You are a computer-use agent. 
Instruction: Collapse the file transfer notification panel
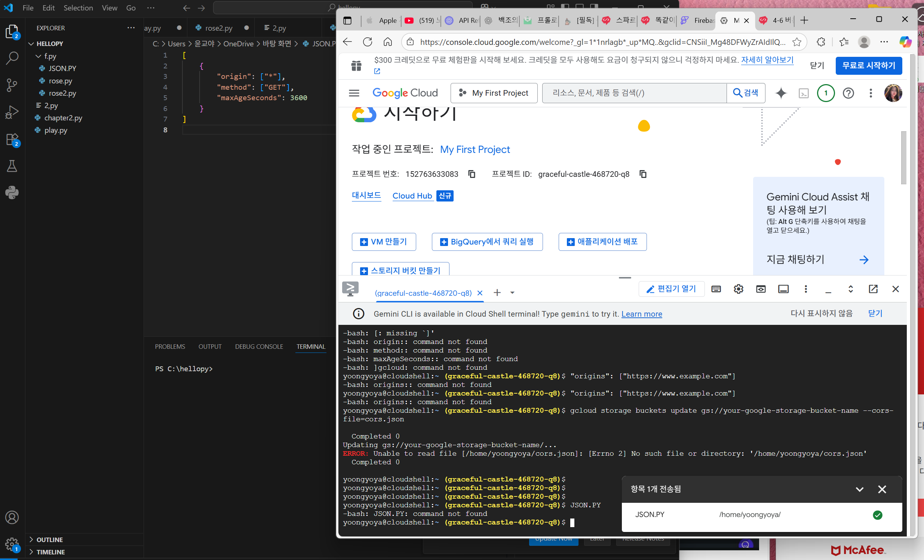[860, 489]
